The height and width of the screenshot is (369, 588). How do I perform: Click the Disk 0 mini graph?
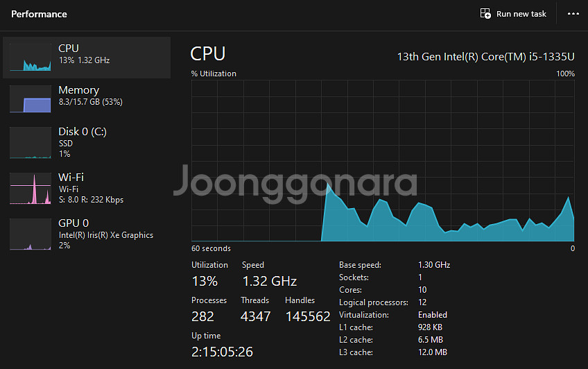pyautogui.click(x=31, y=142)
